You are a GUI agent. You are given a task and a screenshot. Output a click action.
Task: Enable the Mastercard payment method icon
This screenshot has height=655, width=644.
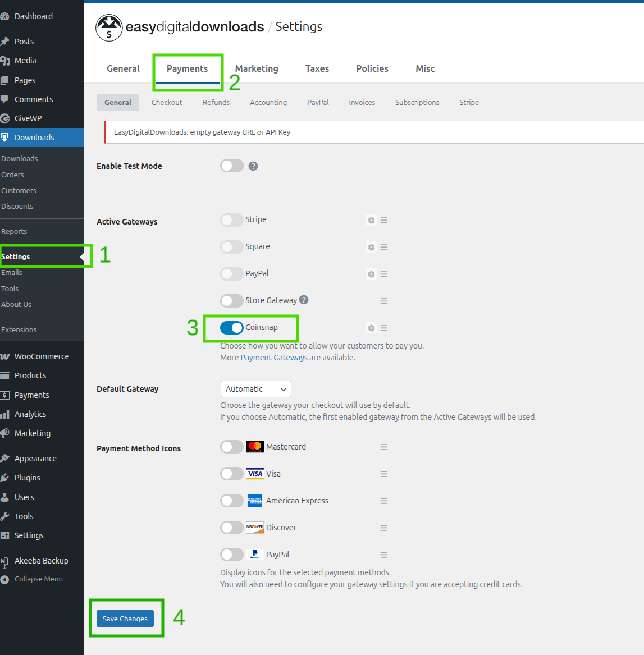coord(231,446)
